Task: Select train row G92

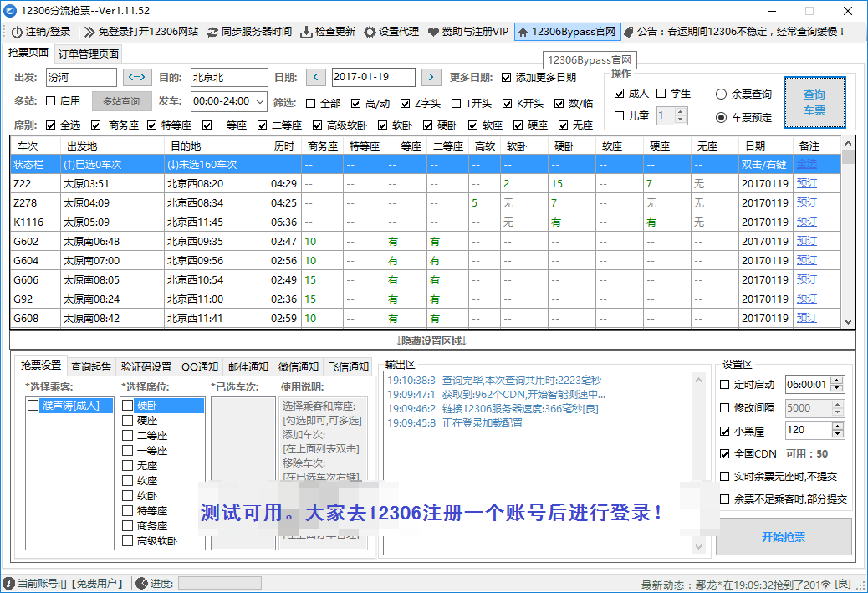Action: coord(425,299)
